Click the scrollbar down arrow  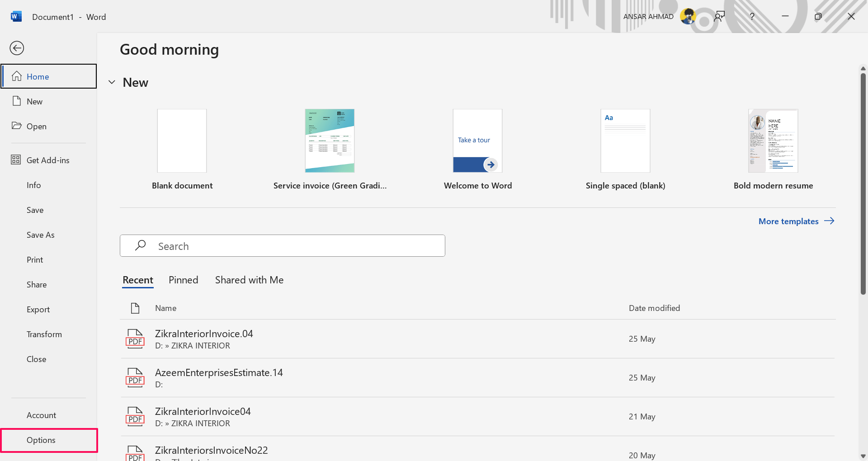(863, 456)
